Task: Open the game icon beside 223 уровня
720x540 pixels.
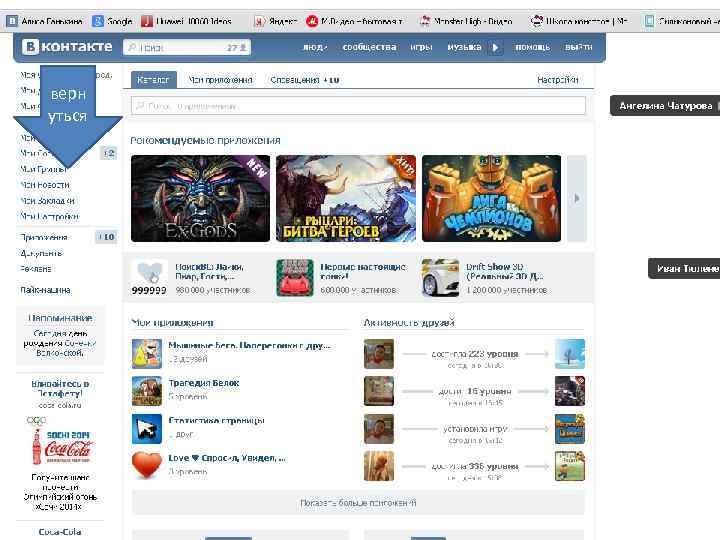Action: click(570, 354)
